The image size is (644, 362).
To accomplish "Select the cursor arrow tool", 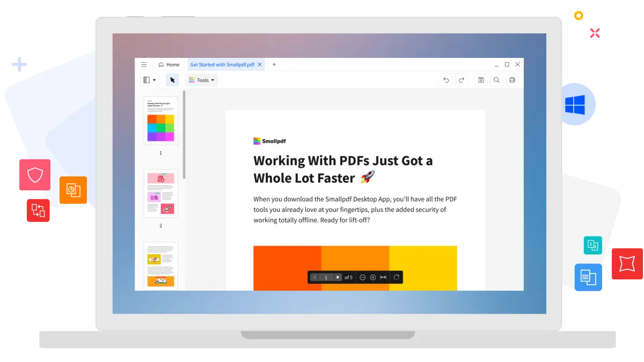I will click(172, 79).
